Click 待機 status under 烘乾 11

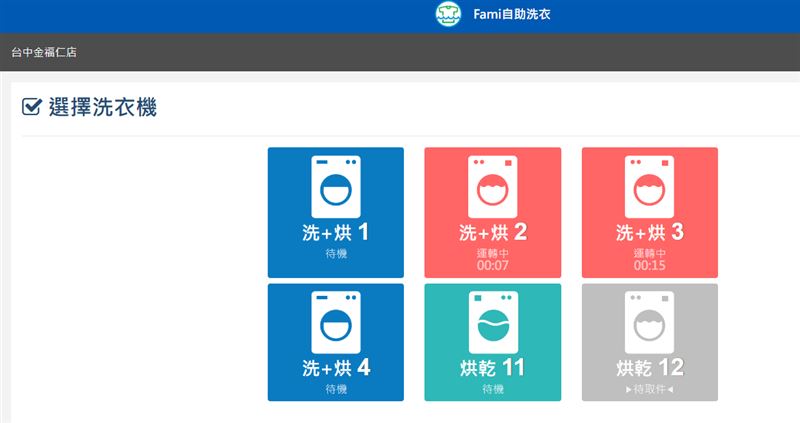click(492, 389)
